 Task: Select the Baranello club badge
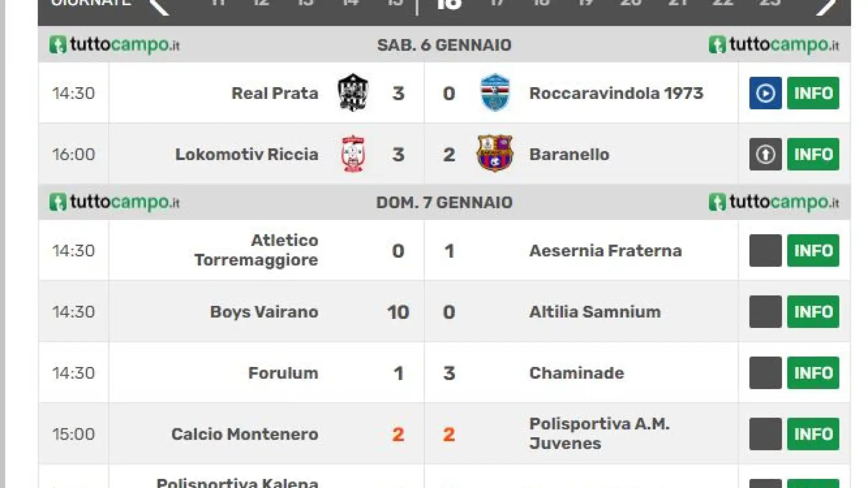click(x=495, y=153)
